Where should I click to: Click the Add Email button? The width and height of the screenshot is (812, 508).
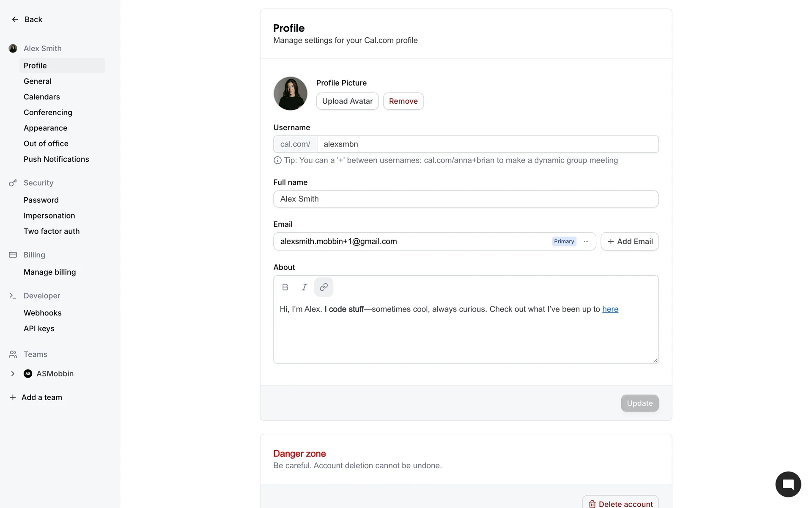pos(629,241)
